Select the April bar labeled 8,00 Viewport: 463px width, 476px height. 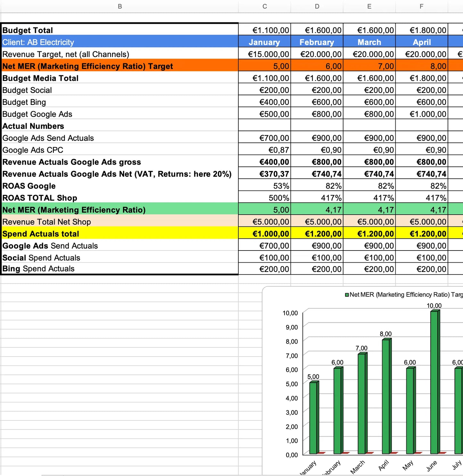click(x=386, y=396)
